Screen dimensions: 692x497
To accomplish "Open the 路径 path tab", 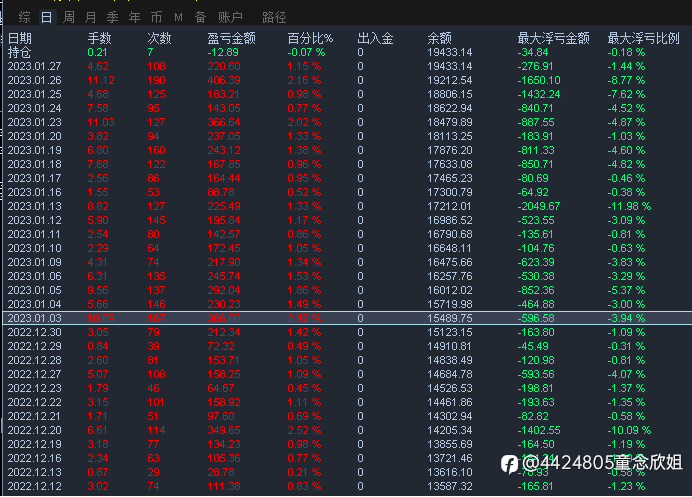I will (274, 17).
